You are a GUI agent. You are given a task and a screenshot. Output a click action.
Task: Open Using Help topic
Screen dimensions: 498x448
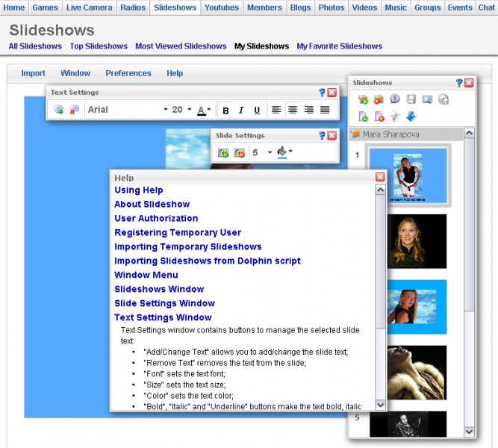point(138,190)
